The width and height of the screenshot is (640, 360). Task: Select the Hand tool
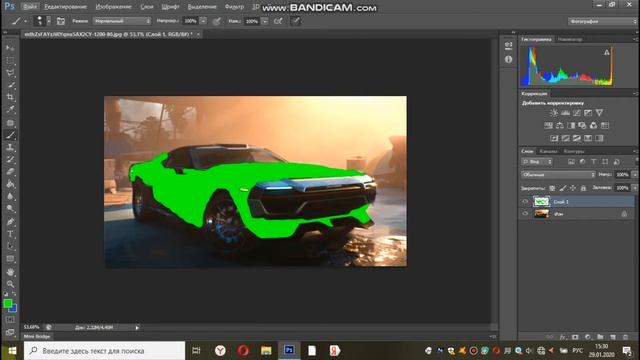point(10,272)
